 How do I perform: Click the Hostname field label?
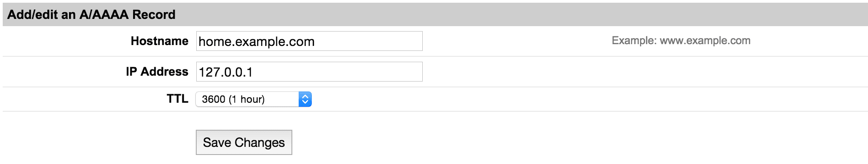point(160,41)
